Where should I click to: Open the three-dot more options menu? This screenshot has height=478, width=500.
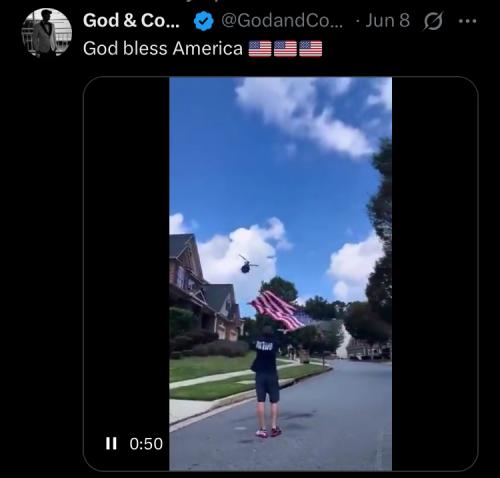tap(467, 21)
